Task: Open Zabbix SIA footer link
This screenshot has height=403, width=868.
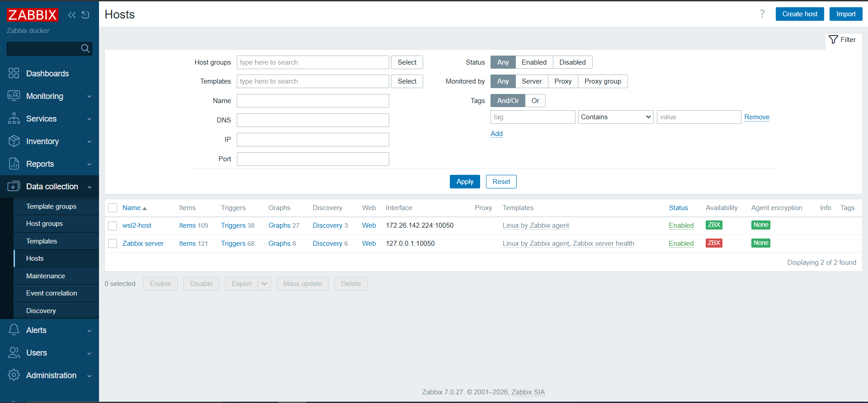Action: [528, 392]
